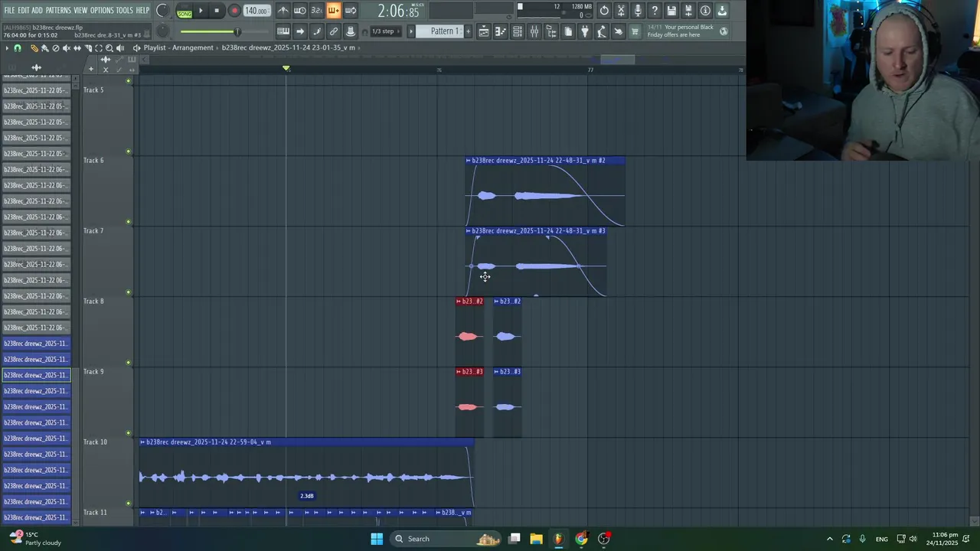This screenshot has height=551, width=980.
Task: Select the Slip tool in playlist toolbar
Action: click(77, 48)
